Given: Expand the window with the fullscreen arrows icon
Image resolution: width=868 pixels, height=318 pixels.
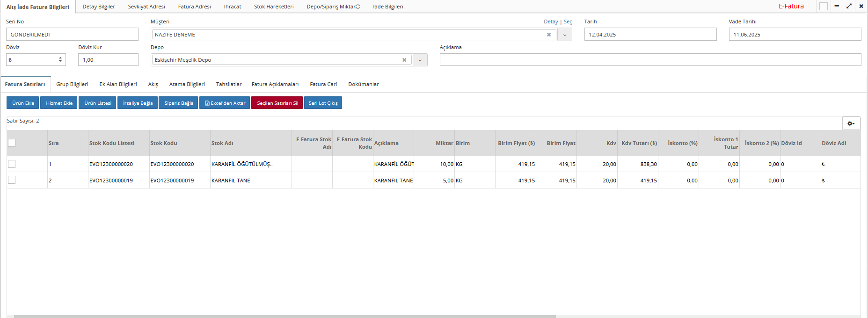Looking at the screenshot, I should (x=849, y=6).
